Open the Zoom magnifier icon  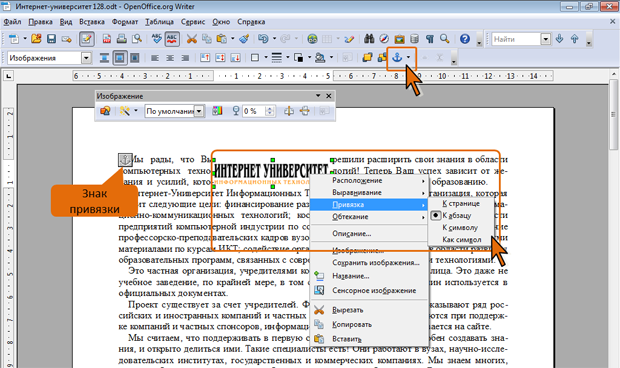point(445,39)
